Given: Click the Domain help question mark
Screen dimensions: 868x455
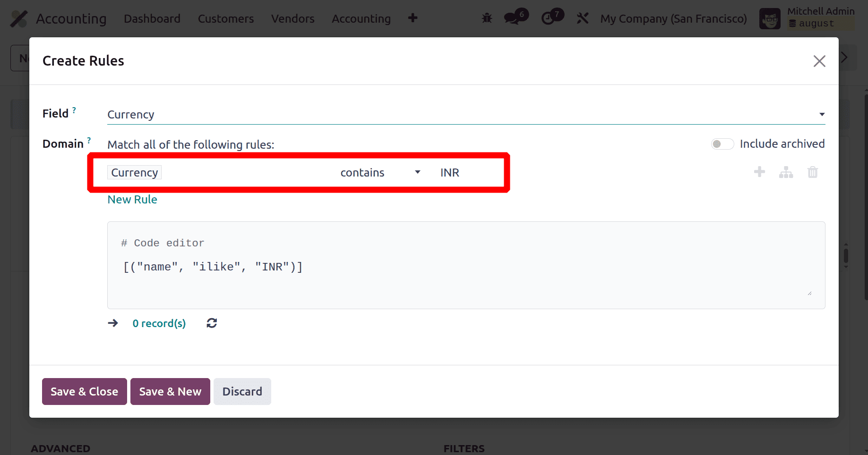Looking at the screenshot, I should (89, 140).
